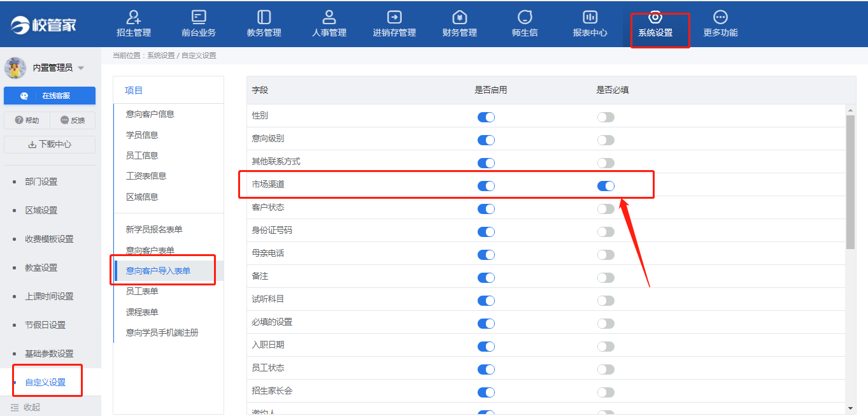Open 反馈 feedback button
868x416 pixels.
click(73, 120)
